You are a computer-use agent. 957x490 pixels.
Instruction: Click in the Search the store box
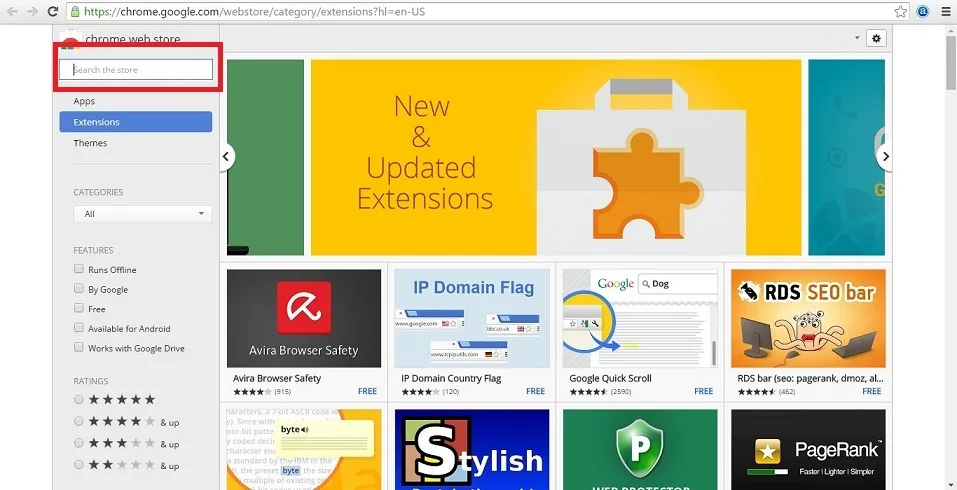coord(135,70)
